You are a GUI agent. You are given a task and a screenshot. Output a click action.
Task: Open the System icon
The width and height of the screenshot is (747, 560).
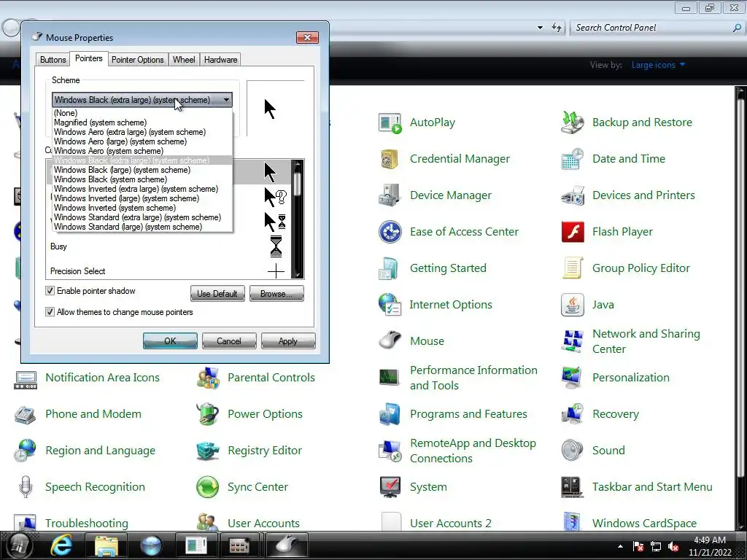coord(390,487)
